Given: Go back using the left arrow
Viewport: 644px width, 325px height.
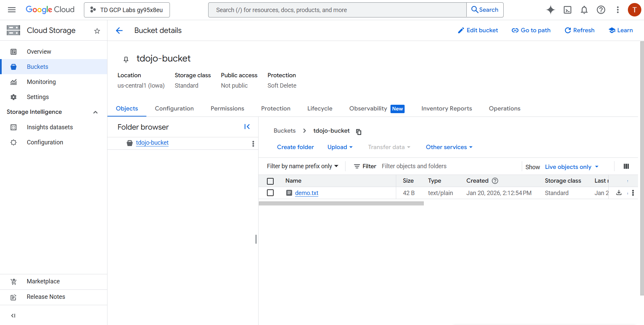Looking at the screenshot, I should click(x=119, y=31).
